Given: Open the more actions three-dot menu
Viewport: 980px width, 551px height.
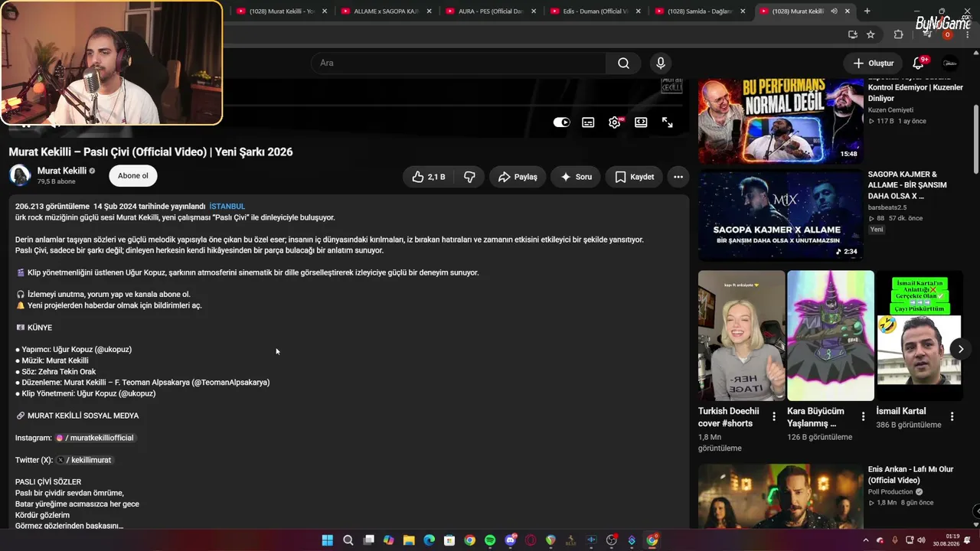Looking at the screenshot, I should [678, 177].
